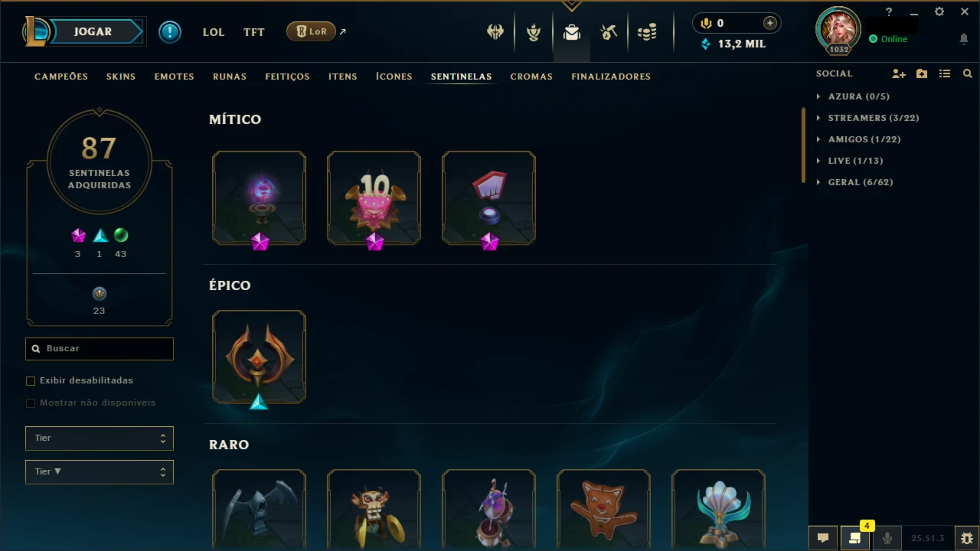Click the add friend icon
The height and width of the screenshot is (551, 980).
[899, 73]
